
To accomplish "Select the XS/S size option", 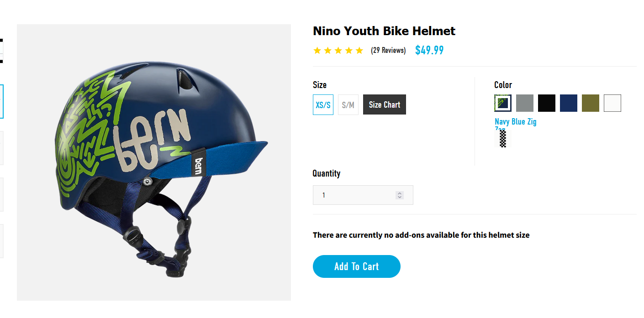I will click(x=323, y=104).
